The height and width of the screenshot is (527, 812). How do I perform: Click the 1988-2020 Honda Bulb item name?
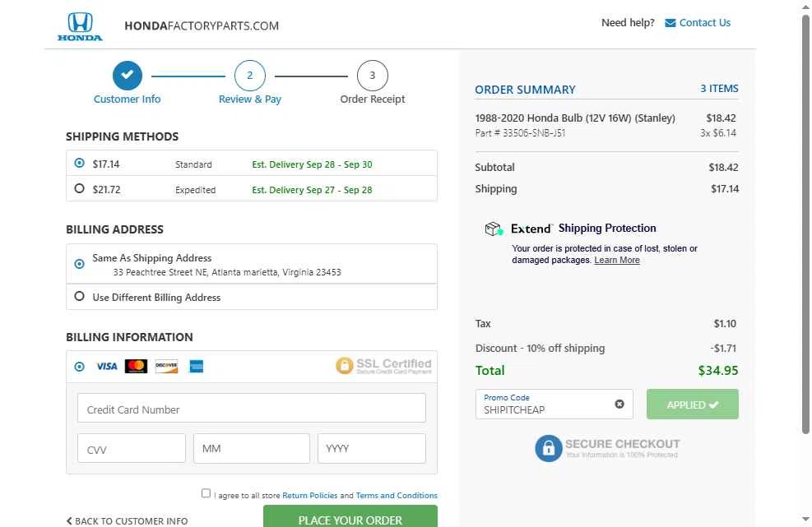point(575,118)
